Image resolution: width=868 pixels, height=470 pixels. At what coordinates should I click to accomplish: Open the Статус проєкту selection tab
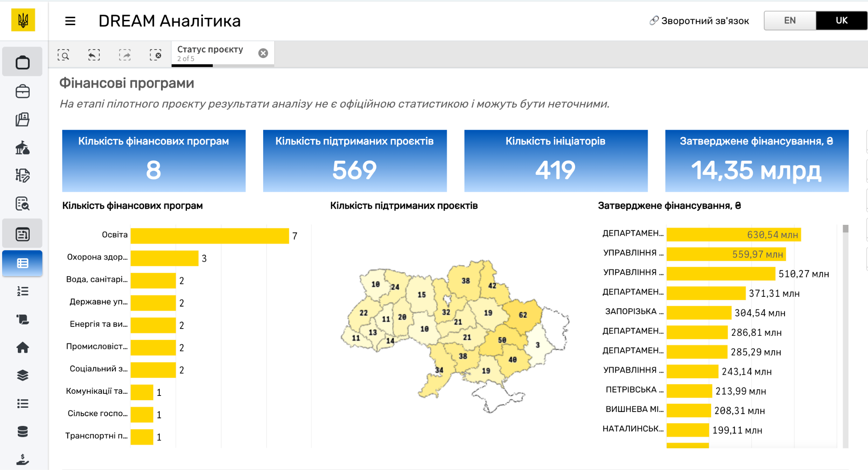pos(210,53)
